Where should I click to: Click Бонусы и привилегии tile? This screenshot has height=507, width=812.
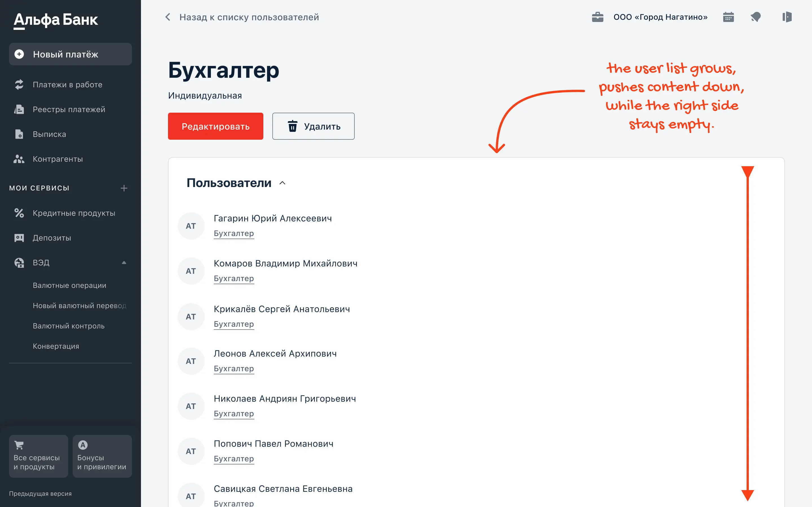coord(102,456)
